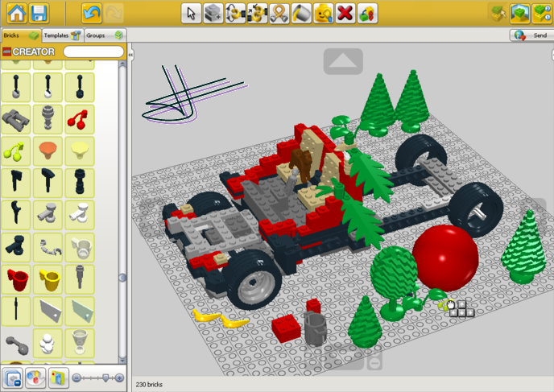Pick the lime green cherries brick

16,151
